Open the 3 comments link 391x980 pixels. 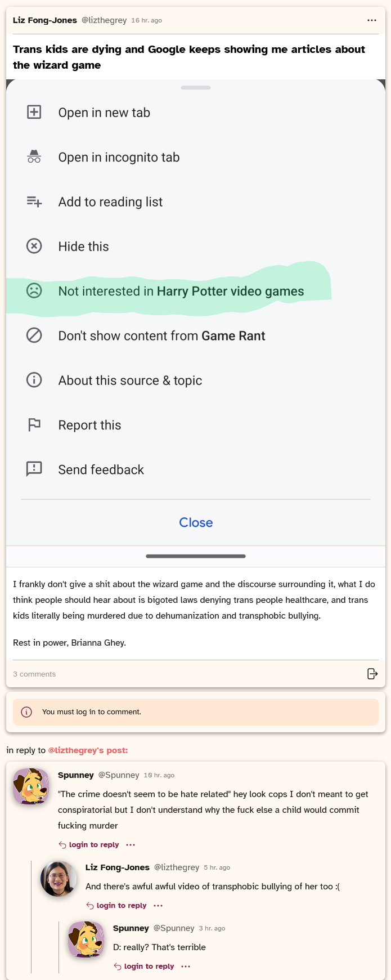[34, 674]
